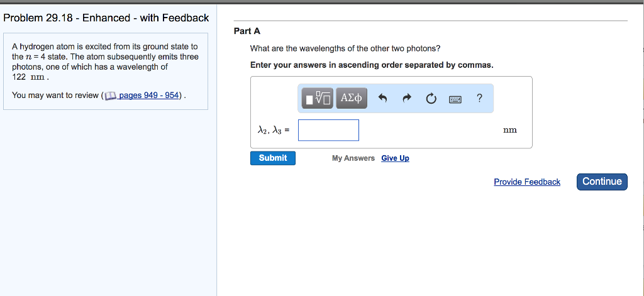Click the redo arrow icon

click(406, 98)
